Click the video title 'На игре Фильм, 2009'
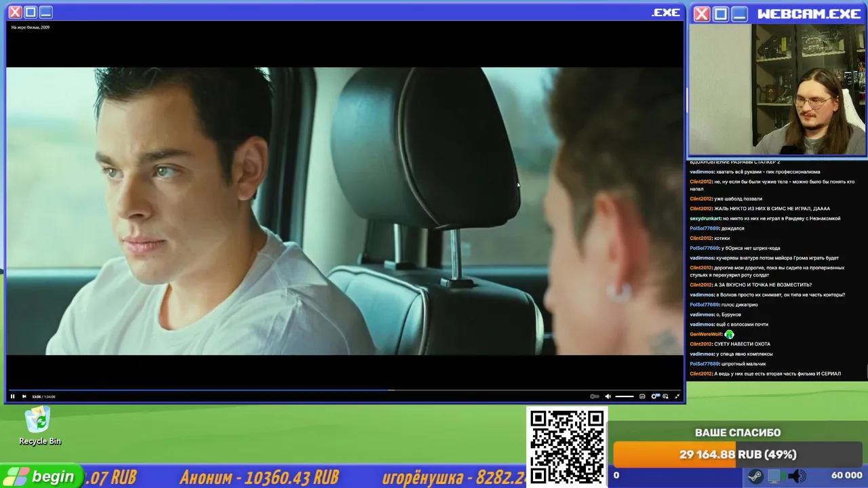The width and height of the screenshot is (868, 488). 31,27
